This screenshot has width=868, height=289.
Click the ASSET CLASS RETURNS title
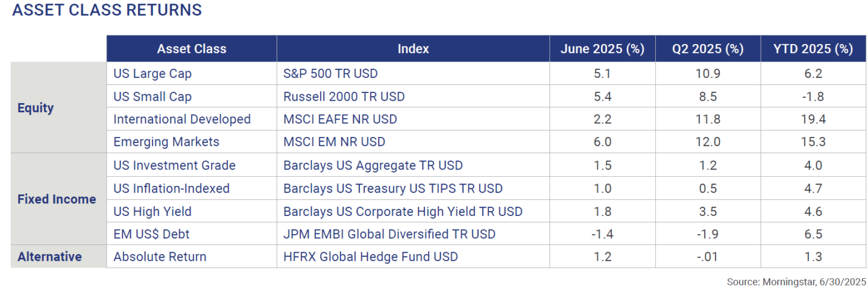coord(107,10)
